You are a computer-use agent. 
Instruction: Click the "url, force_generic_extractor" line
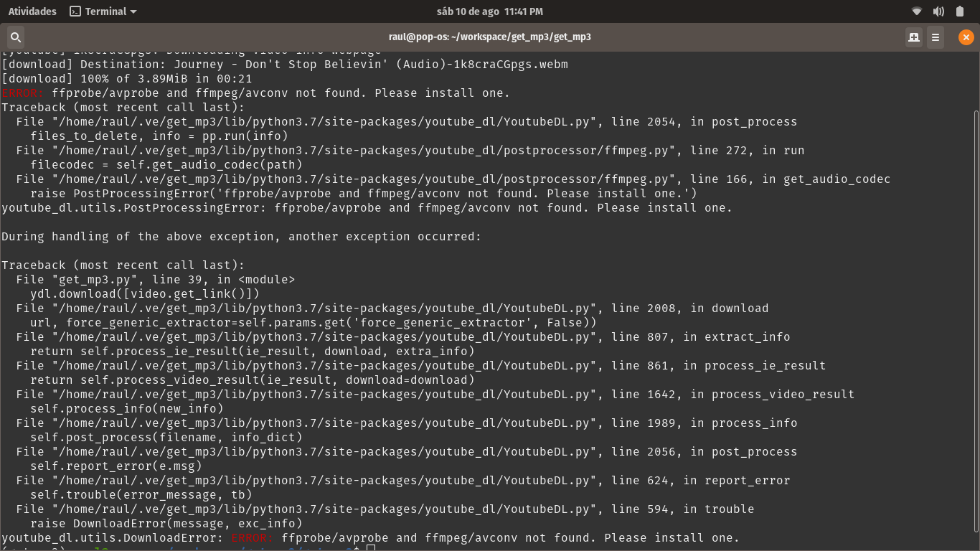[314, 323]
